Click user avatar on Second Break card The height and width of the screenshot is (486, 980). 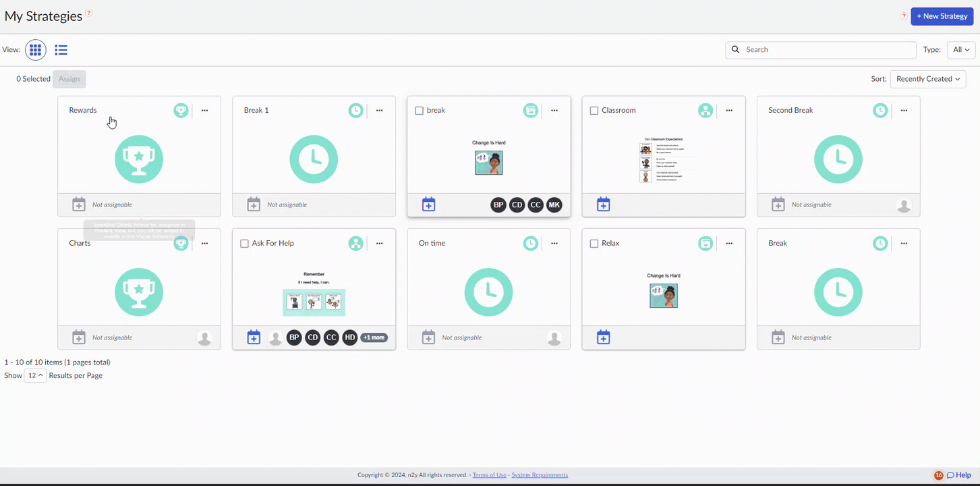coord(904,205)
